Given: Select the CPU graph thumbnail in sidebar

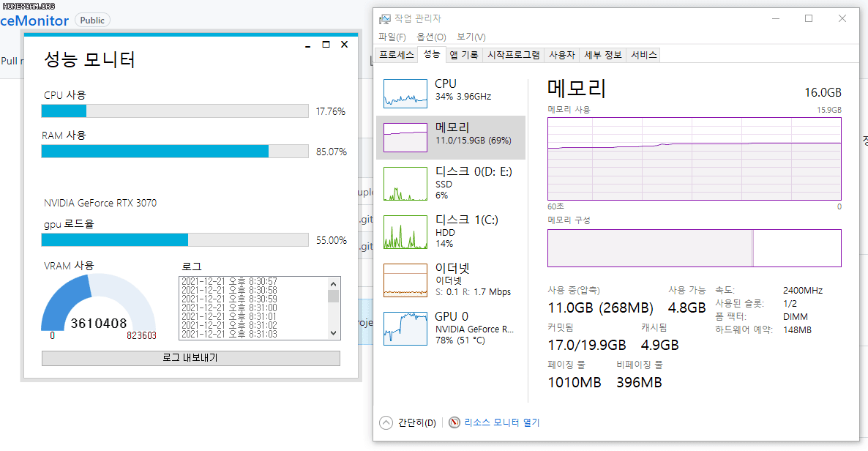Looking at the screenshot, I should click(405, 93).
